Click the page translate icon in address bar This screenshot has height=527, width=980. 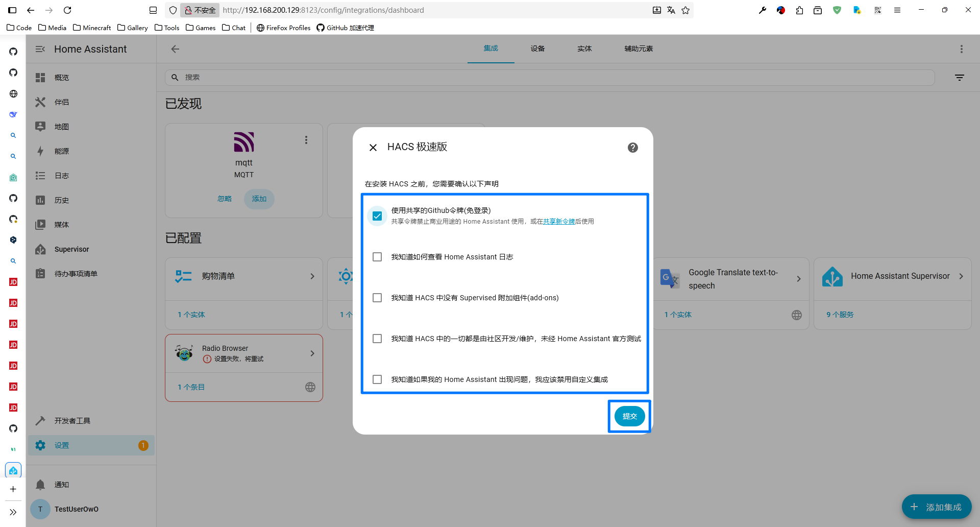671,10
